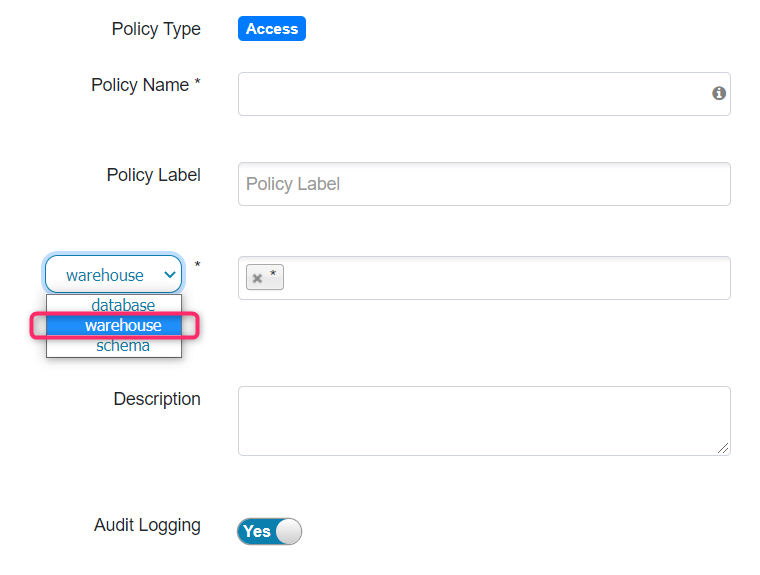This screenshot has width=760, height=575.
Task: Remove the asterisk tag with x icon
Action: 257,278
